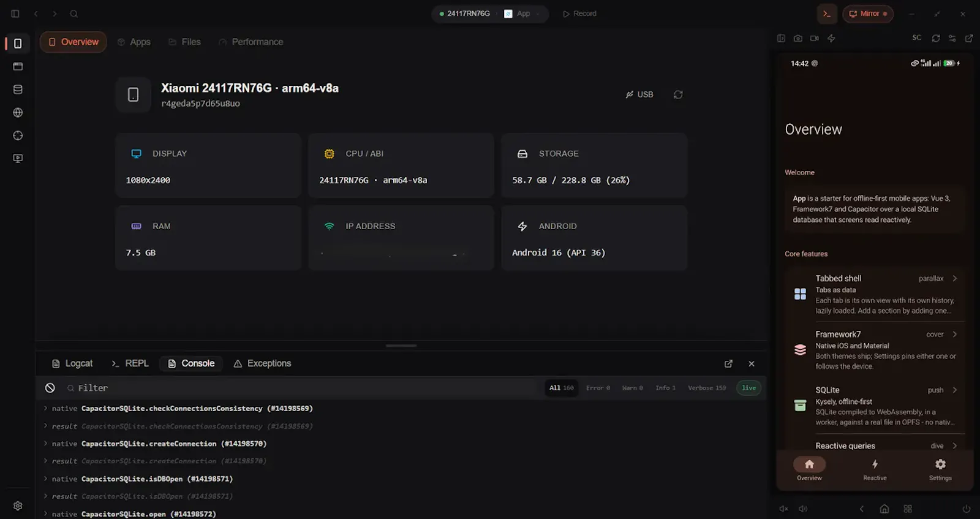The height and width of the screenshot is (519, 980).
Task: Start screen recording with video camera icon
Action: click(814, 38)
